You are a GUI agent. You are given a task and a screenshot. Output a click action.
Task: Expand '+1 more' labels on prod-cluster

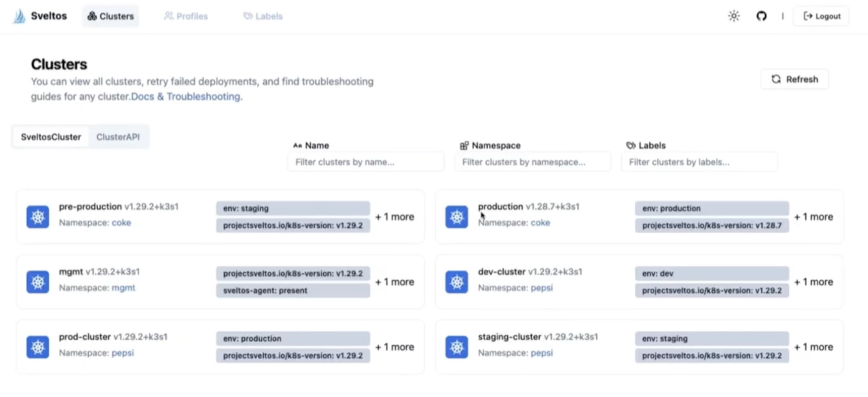coord(395,347)
